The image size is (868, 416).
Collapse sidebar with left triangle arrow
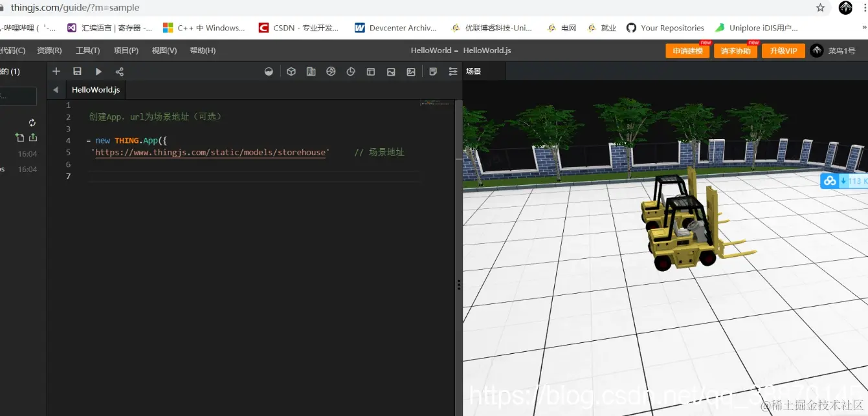56,90
